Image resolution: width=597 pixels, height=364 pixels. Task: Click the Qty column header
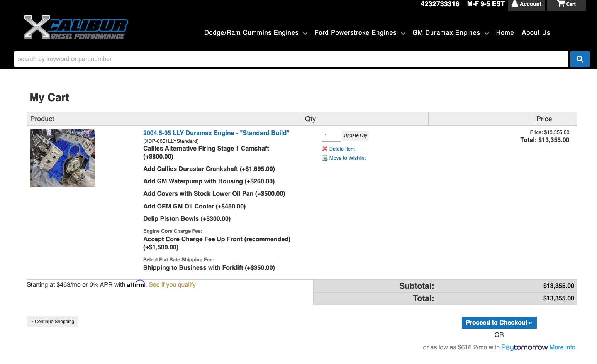[x=310, y=119]
